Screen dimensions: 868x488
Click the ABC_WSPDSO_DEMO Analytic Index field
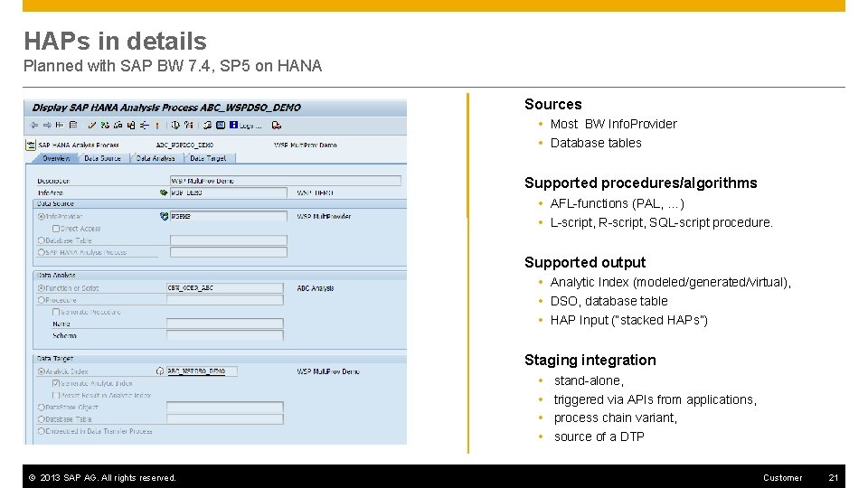click(202, 371)
